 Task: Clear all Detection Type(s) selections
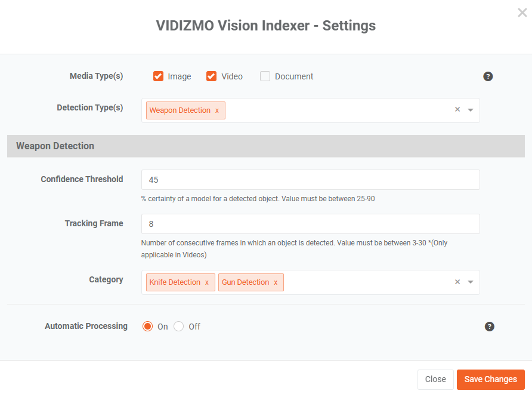click(457, 109)
